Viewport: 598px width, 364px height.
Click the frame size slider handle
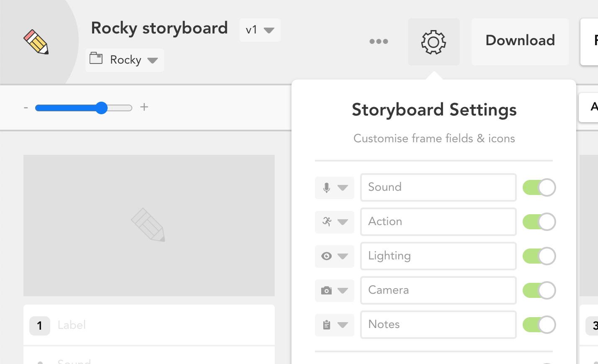pyautogui.click(x=101, y=108)
